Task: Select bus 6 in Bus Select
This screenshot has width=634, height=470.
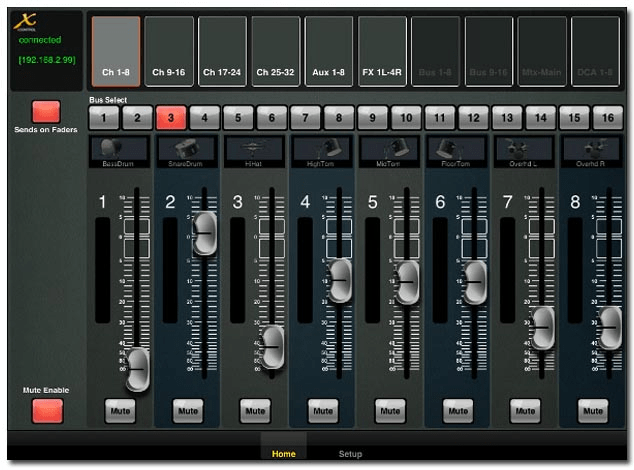Action: click(272, 118)
